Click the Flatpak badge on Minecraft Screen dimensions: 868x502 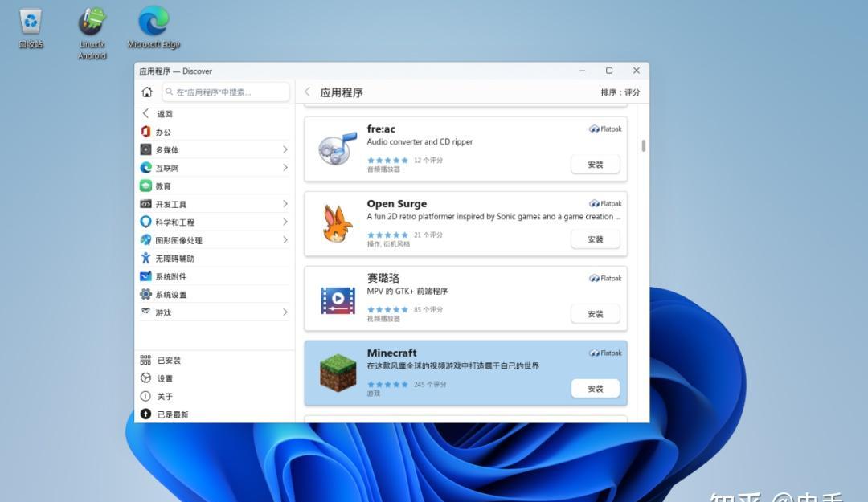pos(605,353)
